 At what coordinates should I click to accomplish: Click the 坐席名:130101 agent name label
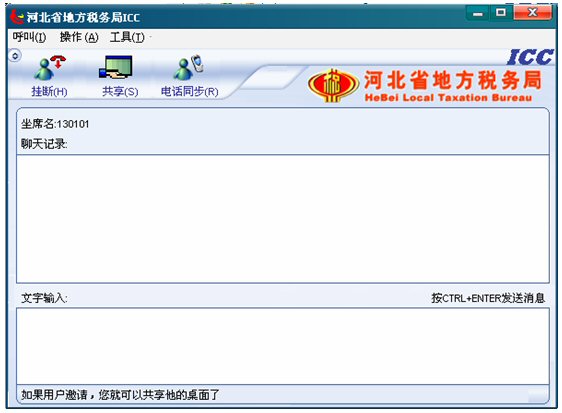coord(55,124)
